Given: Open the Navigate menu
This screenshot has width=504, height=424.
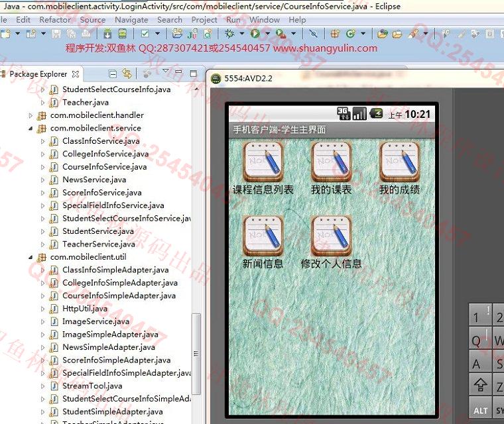Looking at the screenshot, I should click(x=131, y=20).
